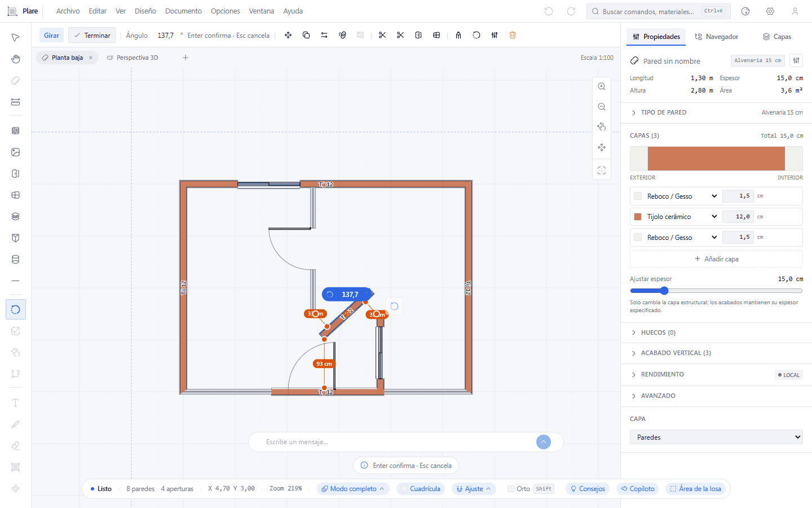Viewport: 812px width, 508px height.
Task: Open the Paredes layer dropdown
Action: (x=716, y=437)
